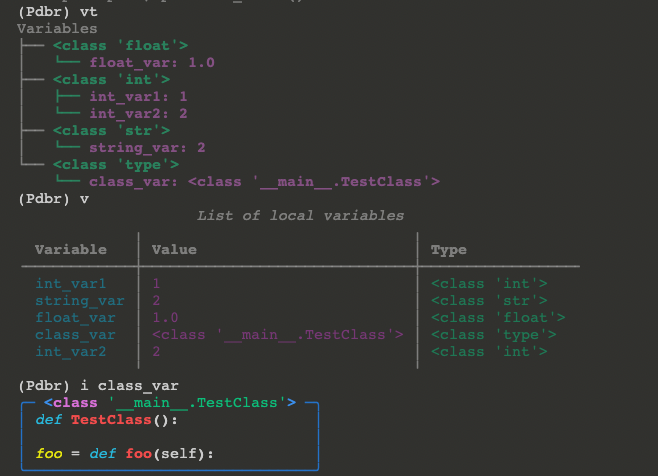Click the inspect panel title <class '__main__.TestClass'>

pyautogui.click(x=170, y=403)
